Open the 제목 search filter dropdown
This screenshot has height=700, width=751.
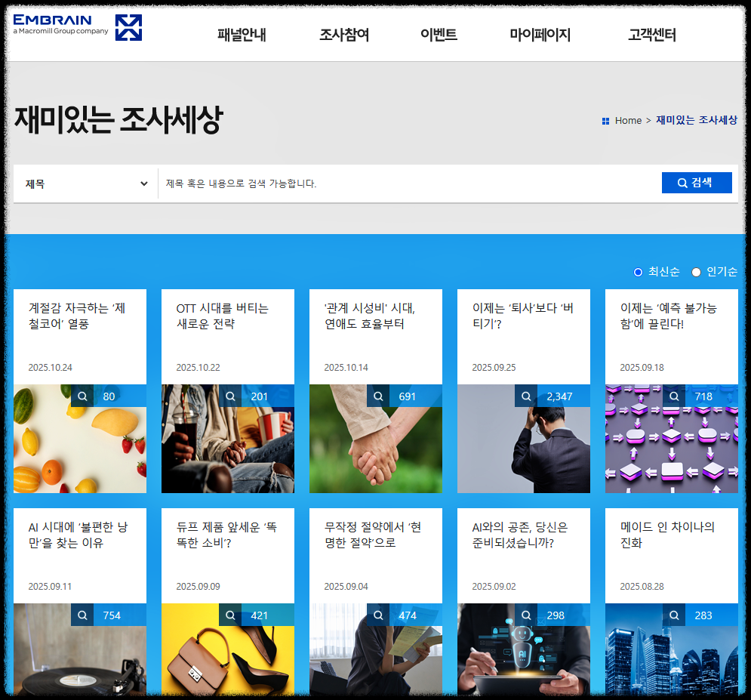(x=85, y=183)
